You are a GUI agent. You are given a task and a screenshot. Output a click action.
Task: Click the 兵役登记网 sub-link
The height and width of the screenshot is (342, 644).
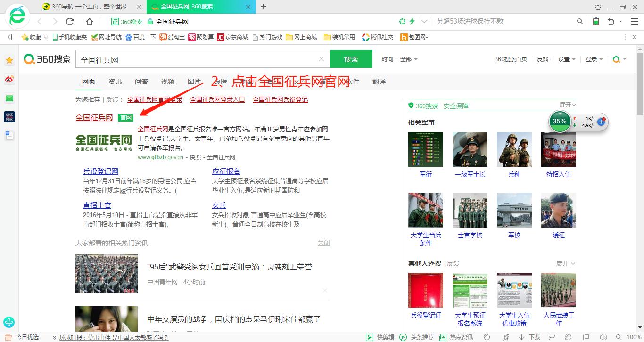tap(100, 171)
